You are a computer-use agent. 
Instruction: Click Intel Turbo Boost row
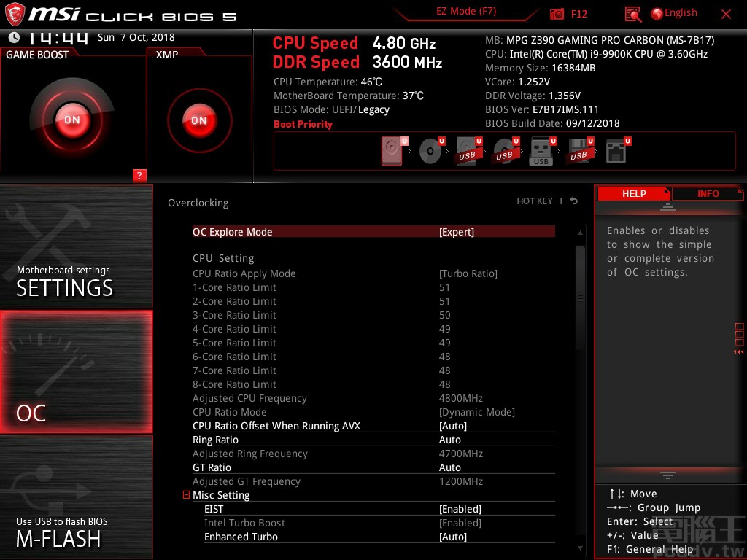point(379,523)
